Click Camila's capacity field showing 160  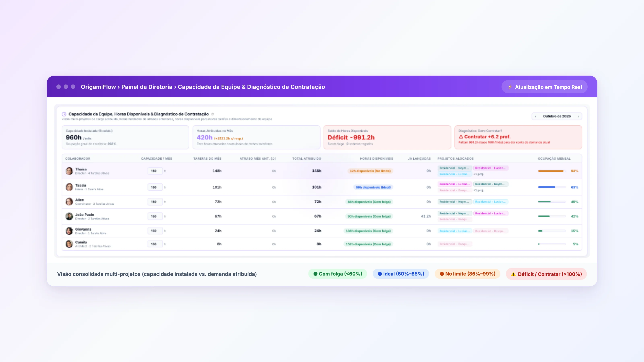click(x=155, y=244)
